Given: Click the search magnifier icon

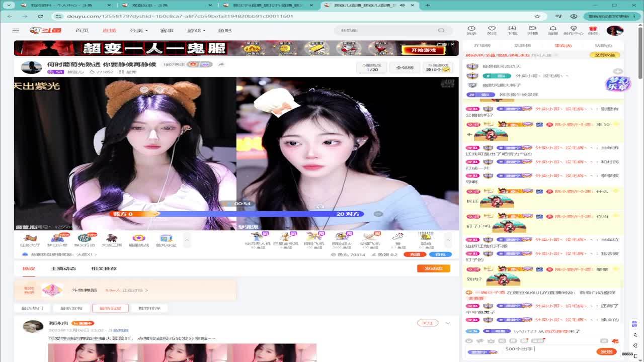Looking at the screenshot, I should pyautogui.click(x=441, y=31).
